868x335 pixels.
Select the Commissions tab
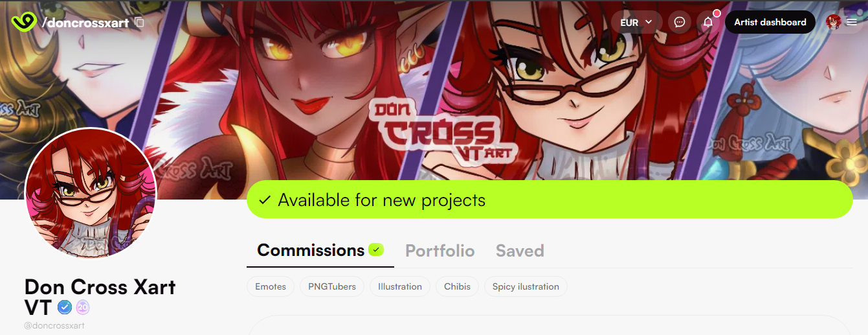(x=311, y=250)
